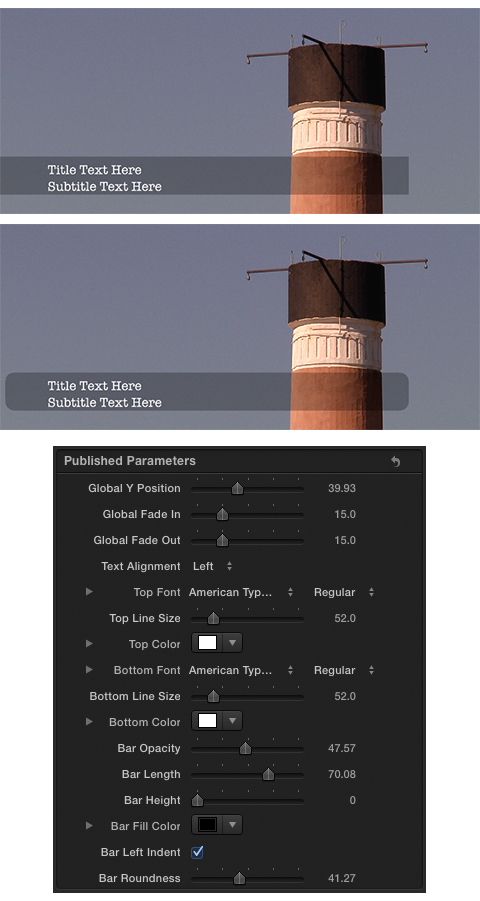Expand the Bottom Color disclosure triangle
This screenshot has height=901, width=480.
pyautogui.click(x=89, y=722)
